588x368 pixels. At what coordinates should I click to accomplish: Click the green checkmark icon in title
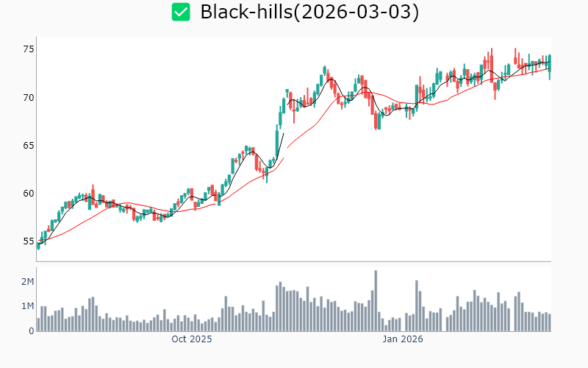(181, 13)
